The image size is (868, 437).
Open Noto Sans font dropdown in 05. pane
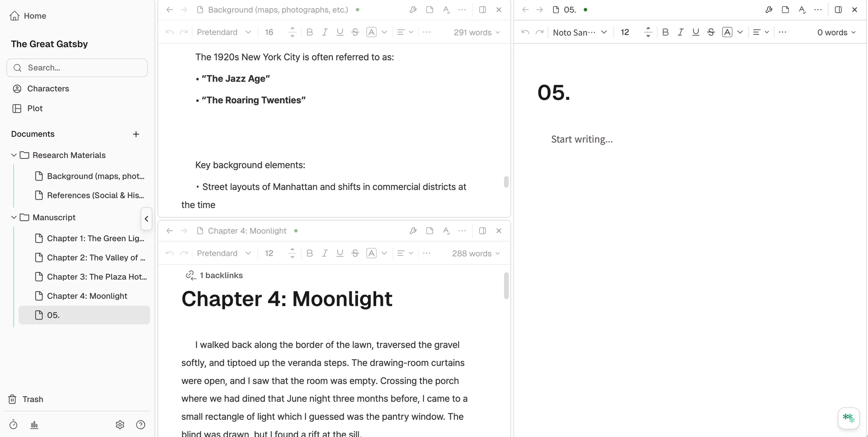580,32
